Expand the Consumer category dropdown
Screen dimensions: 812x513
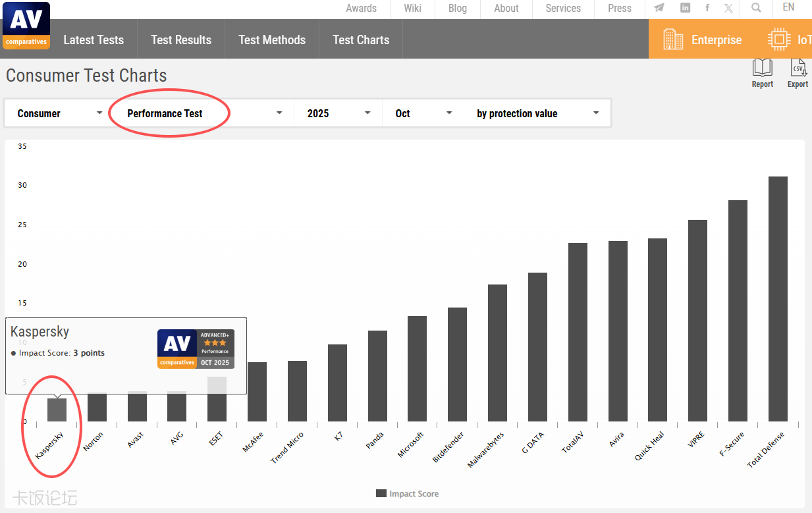pos(59,113)
